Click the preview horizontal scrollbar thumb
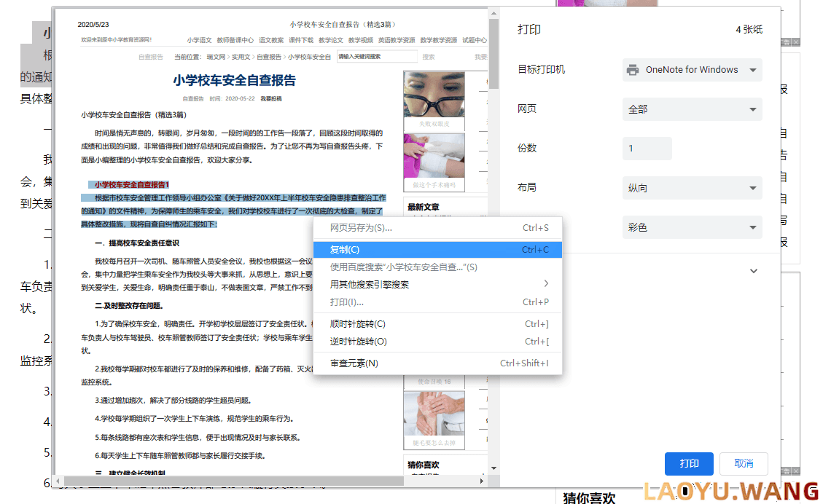This screenshot has width=823, height=504. pyautogui.click(x=233, y=481)
